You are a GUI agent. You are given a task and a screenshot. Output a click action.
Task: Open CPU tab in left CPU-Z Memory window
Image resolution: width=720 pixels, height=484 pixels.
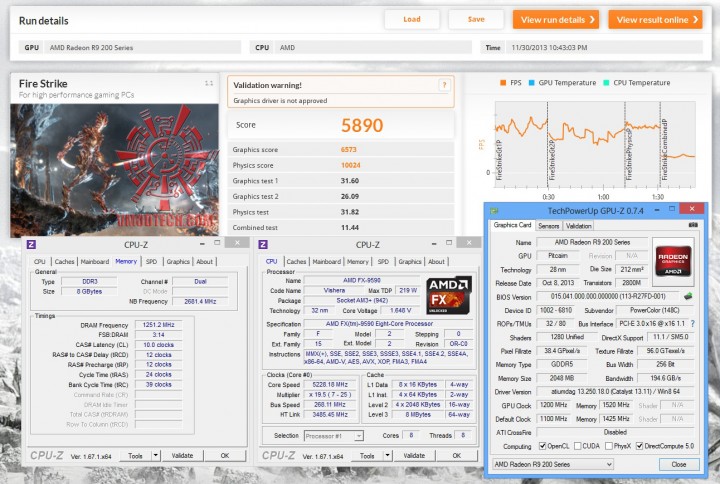[x=39, y=261]
